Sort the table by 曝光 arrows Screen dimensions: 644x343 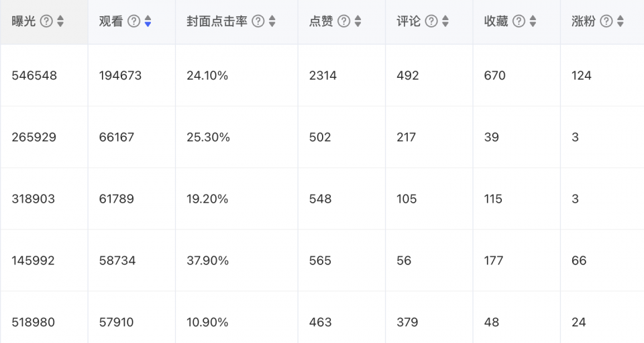coord(60,21)
